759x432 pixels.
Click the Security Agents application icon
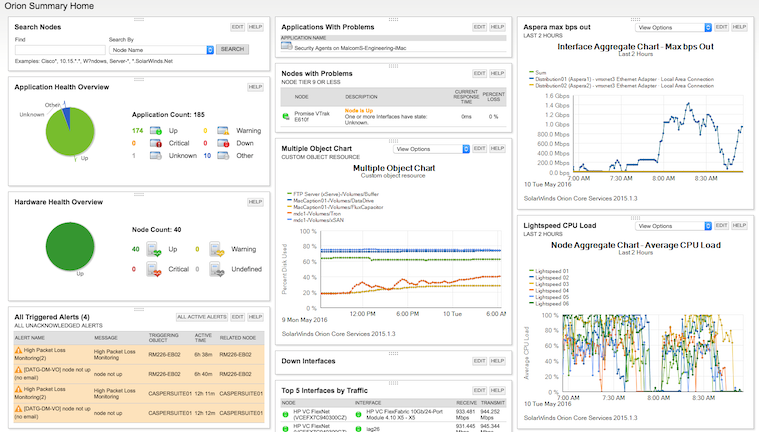[x=287, y=46]
